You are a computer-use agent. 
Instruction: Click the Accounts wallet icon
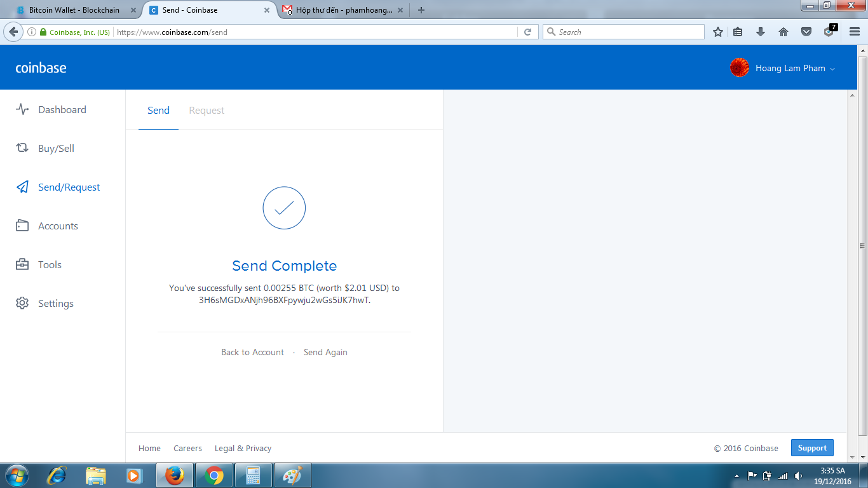[x=22, y=226]
